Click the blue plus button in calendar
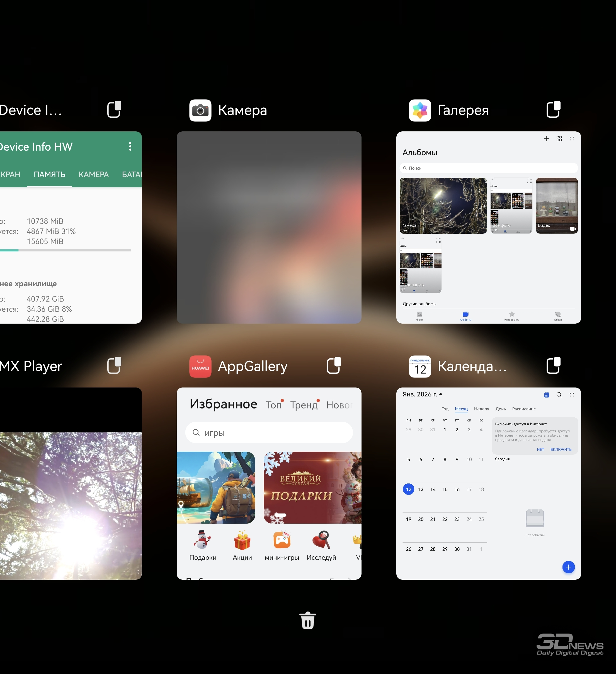616x674 pixels. point(568,567)
